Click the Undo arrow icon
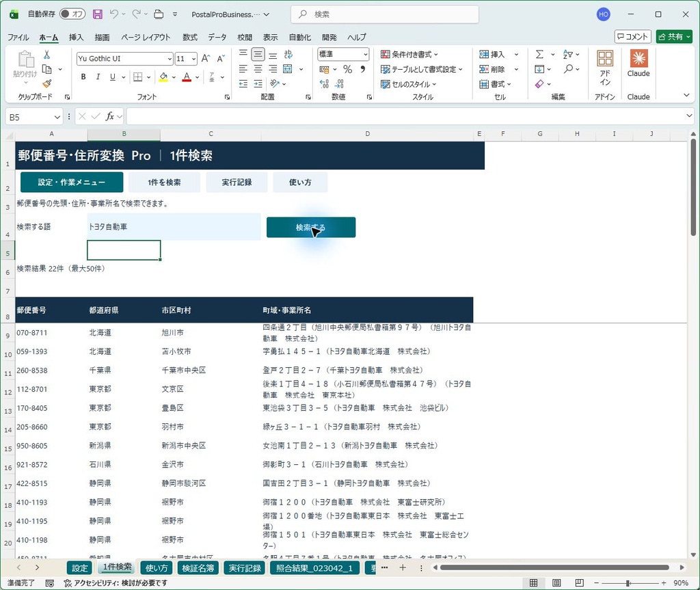The height and width of the screenshot is (590, 700). [114, 14]
